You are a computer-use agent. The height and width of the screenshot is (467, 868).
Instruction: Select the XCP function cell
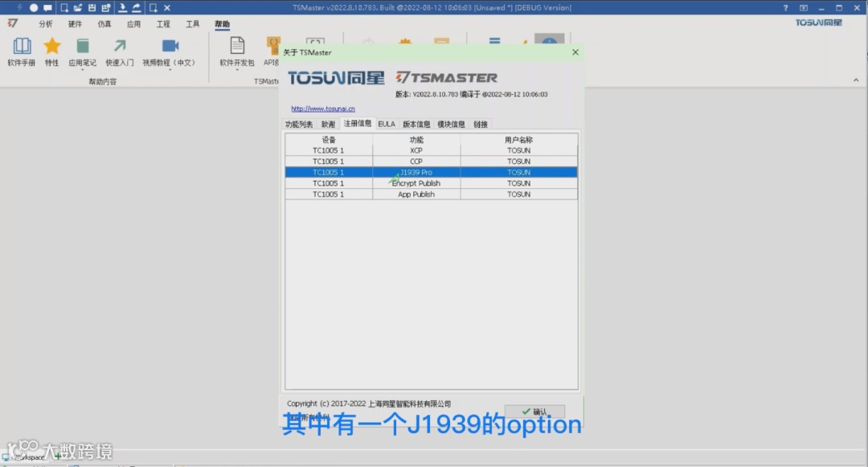[416, 150]
